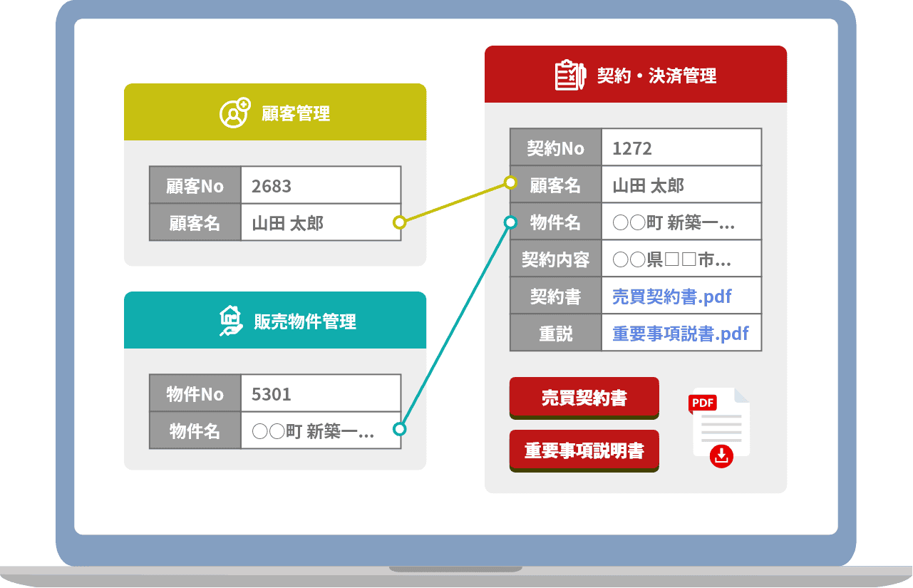This screenshot has height=588, width=913.
Task: Click the teal connector dot in 販売物件管理
Action: (x=399, y=429)
